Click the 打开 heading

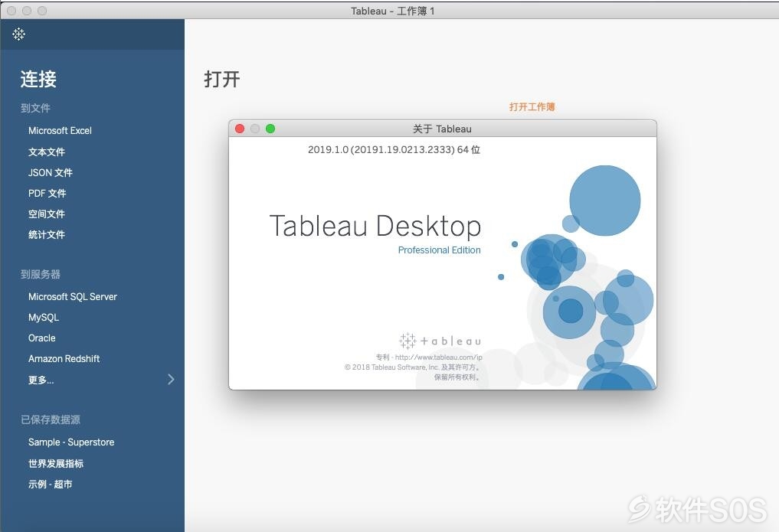pyautogui.click(x=222, y=80)
